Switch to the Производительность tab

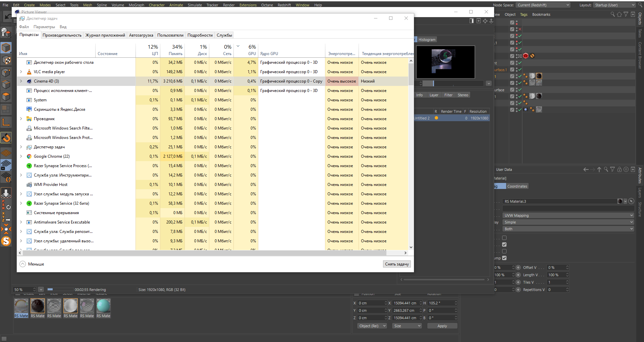[x=62, y=35]
